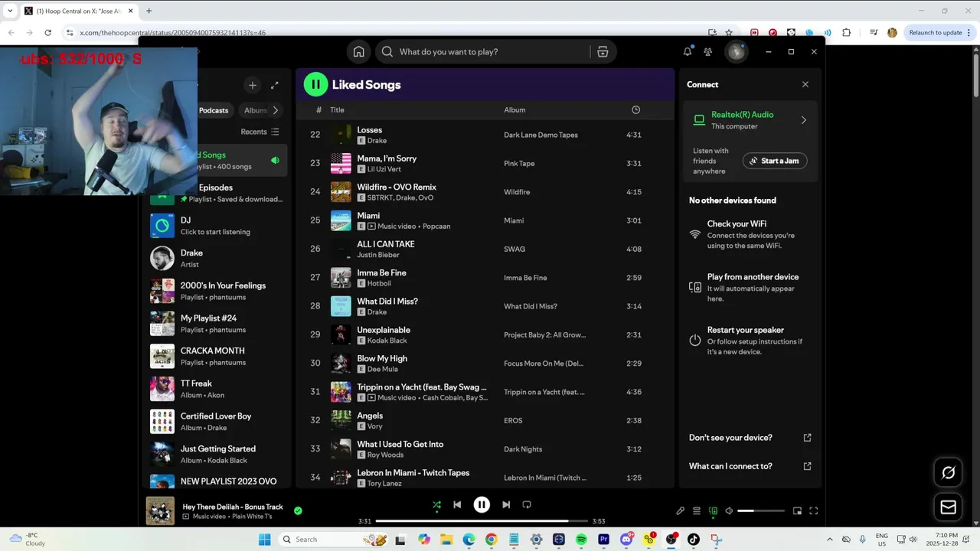Image resolution: width=980 pixels, height=551 pixels.
Task: Open Chrome media controls icon
Action: click(x=874, y=32)
